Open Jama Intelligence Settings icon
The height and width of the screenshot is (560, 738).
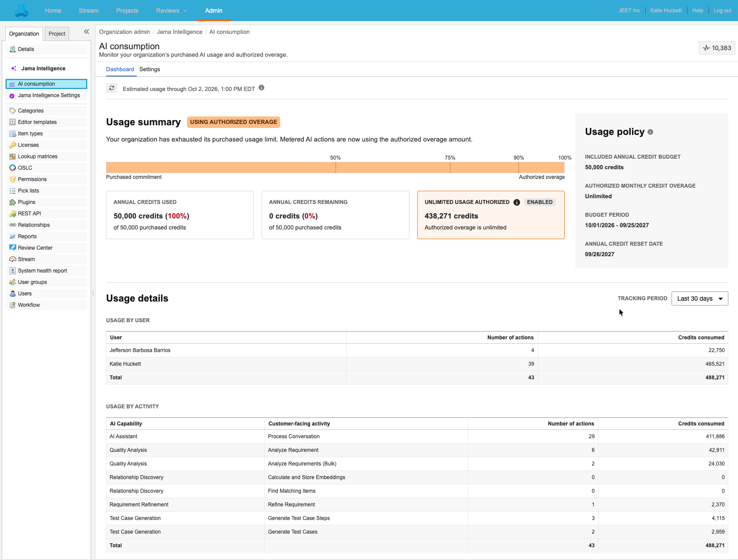coord(12,95)
